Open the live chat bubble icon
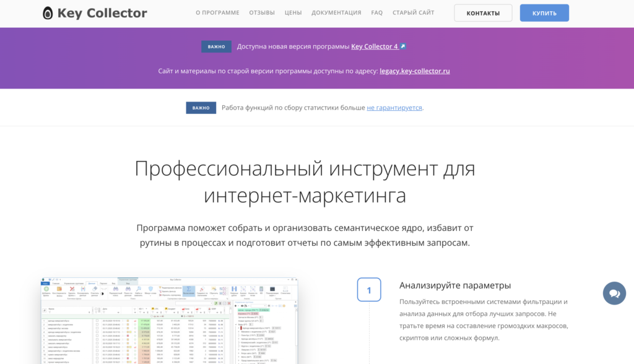 [x=614, y=293]
